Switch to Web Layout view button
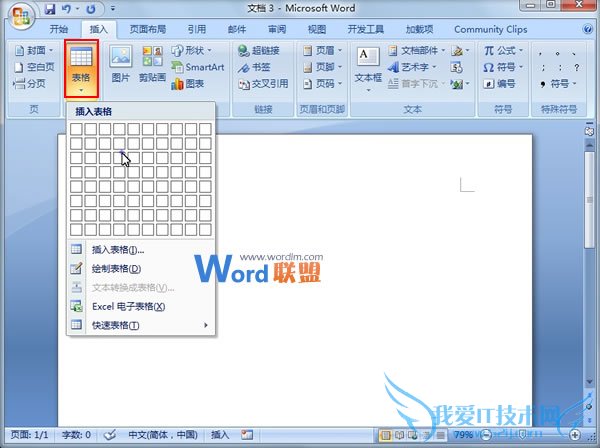 point(412,435)
